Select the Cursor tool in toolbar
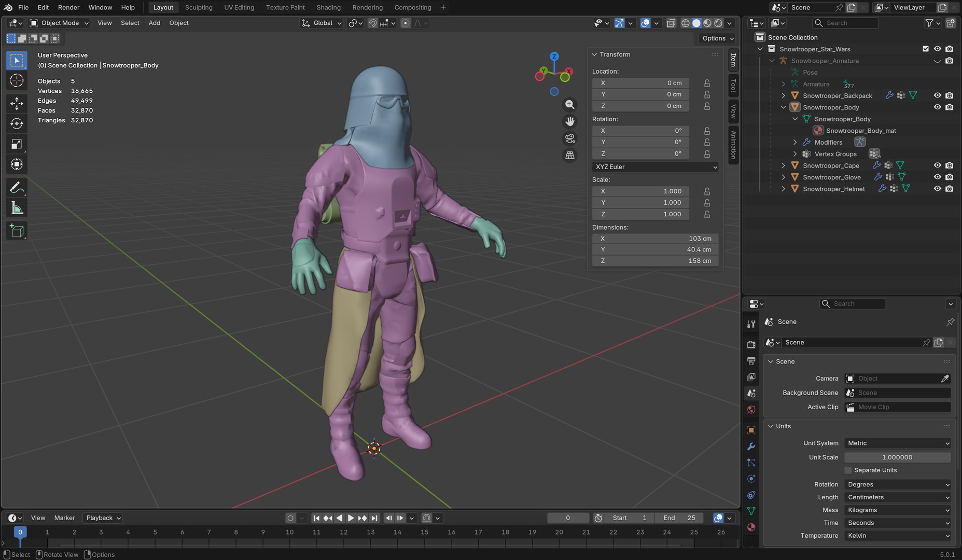962x560 pixels. [17, 80]
